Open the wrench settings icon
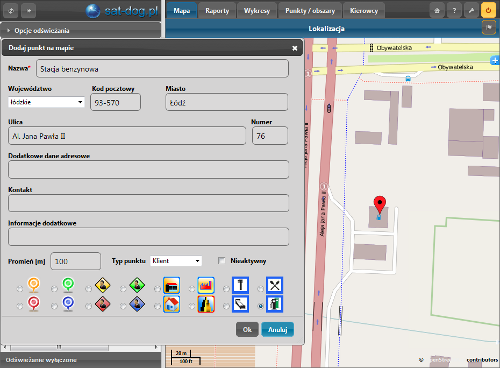 [x=471, y=11]
